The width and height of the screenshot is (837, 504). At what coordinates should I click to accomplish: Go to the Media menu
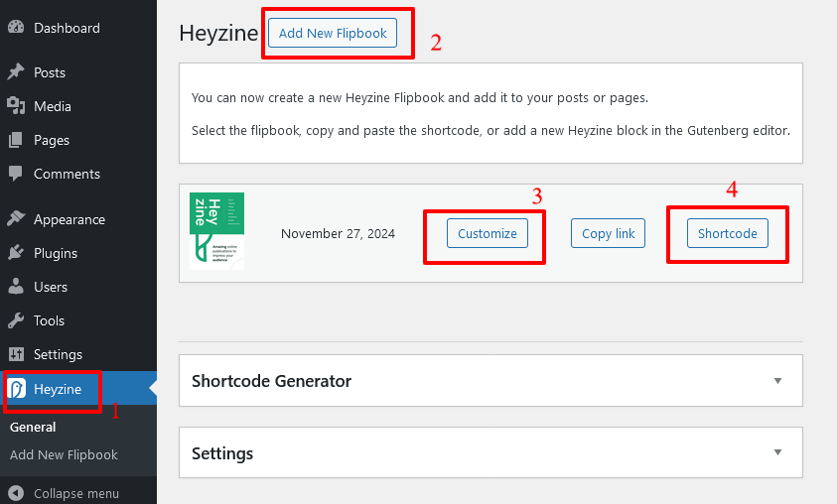click(x=53, y=106)
